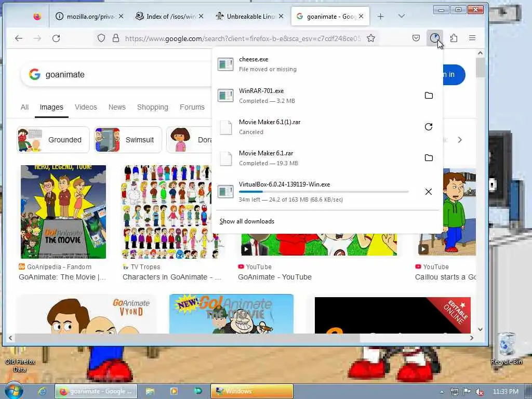
Task: Click the horizontal scrollbar left arrow
Action: [x=10, y=338]
